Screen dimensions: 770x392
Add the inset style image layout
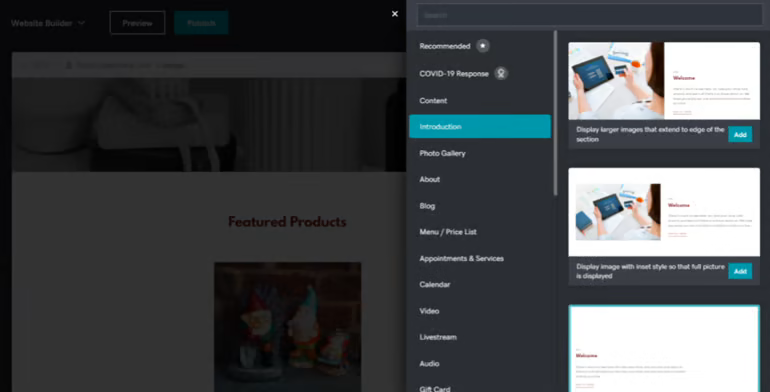(x=740, y=271)
